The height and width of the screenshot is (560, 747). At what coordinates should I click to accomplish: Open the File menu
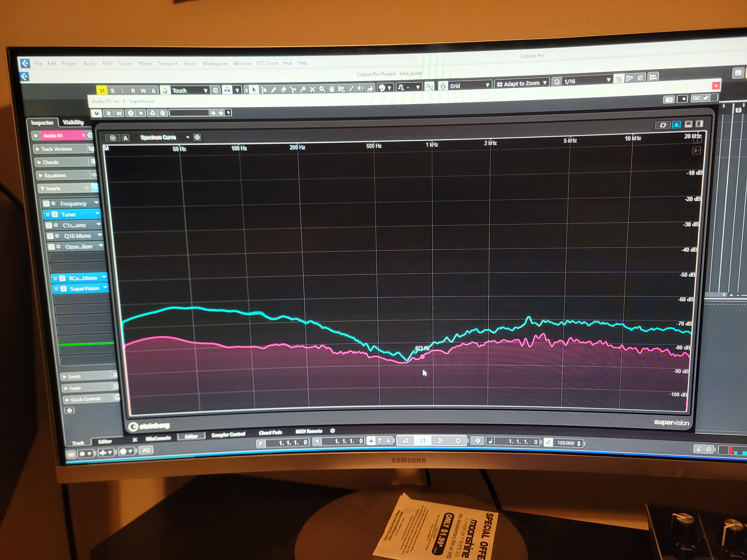coord(38,64)
